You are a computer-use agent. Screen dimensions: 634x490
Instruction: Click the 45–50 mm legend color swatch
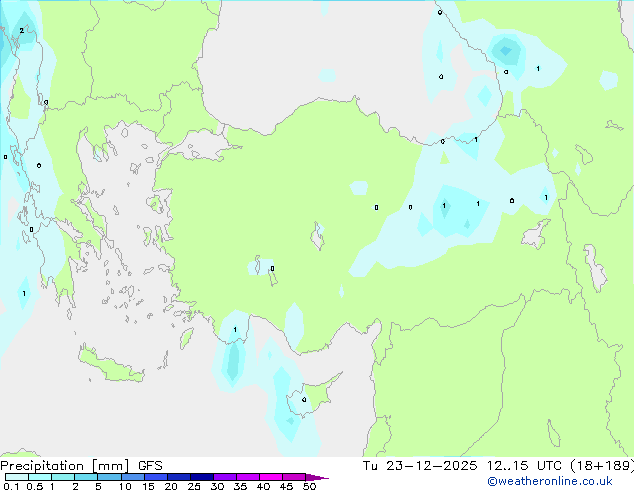(x=294, y=477)
